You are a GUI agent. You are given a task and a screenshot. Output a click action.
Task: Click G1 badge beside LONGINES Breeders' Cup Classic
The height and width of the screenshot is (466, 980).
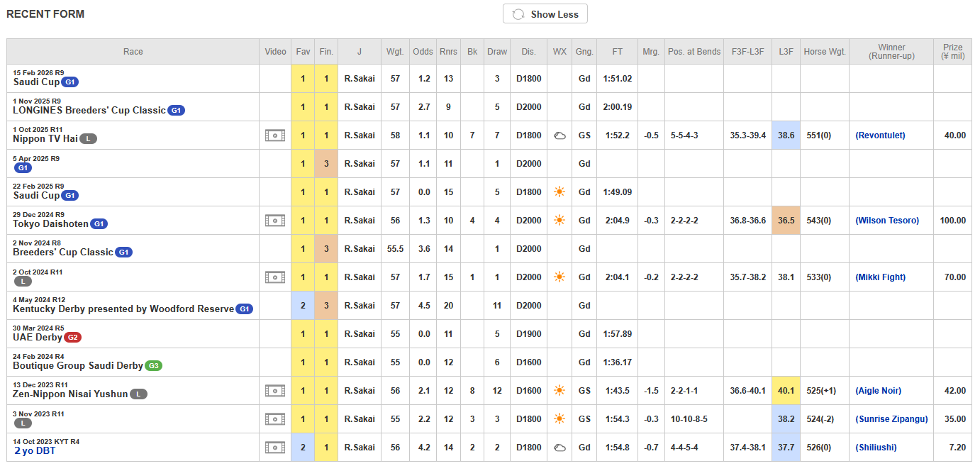coord(176,111)
